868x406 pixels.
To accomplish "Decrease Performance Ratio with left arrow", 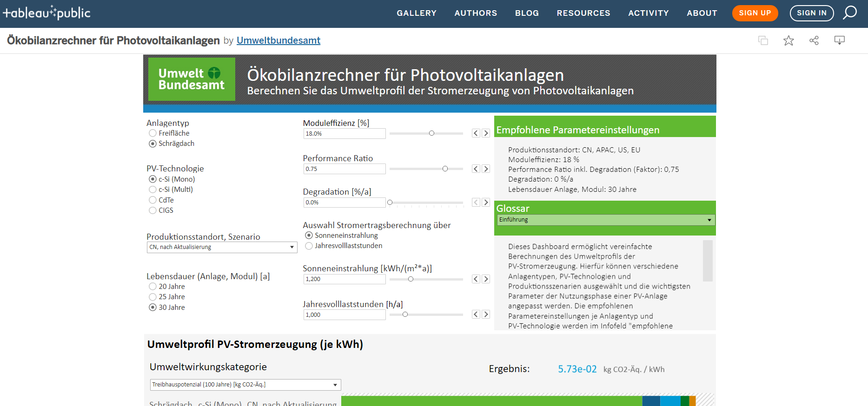I will 476,169.
